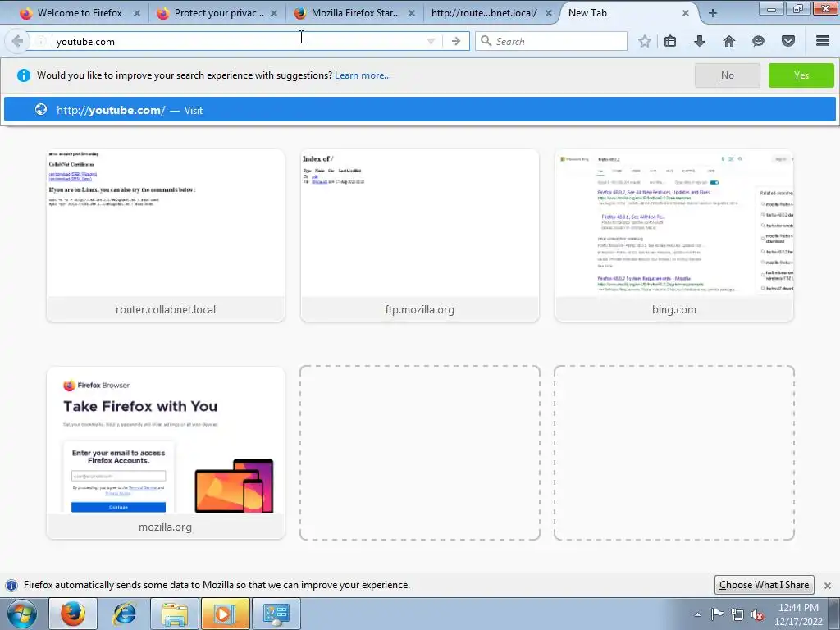The width and height of the screenshot is (840, 630).
Task: Click the magnifier icon in Search box
Action: click(486, 41)
